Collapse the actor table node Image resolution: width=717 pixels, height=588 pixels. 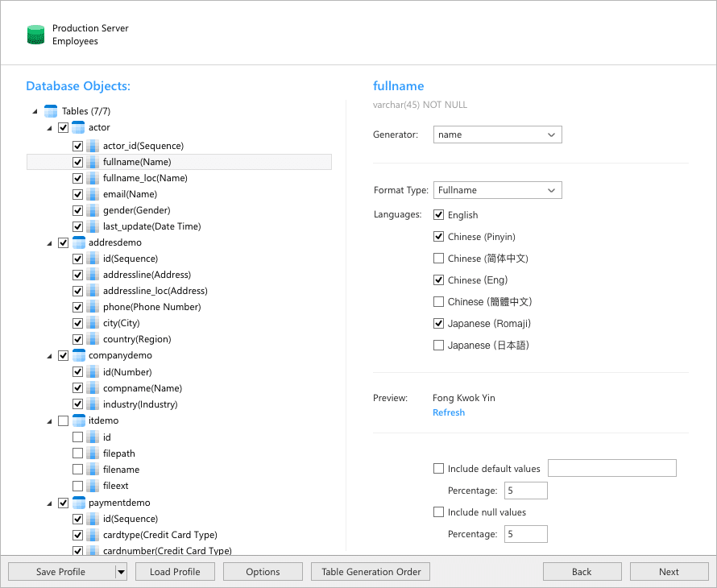point(49,128)
